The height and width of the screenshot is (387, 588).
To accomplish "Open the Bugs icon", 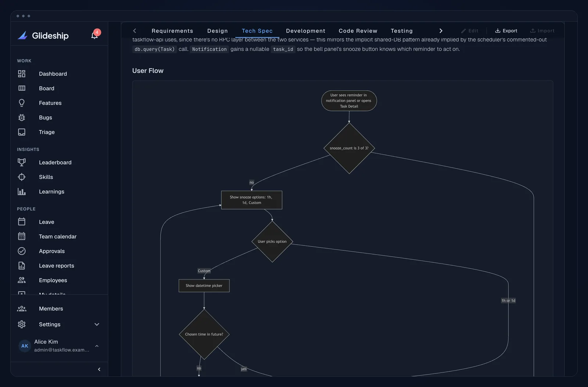I will click(22, 117).
